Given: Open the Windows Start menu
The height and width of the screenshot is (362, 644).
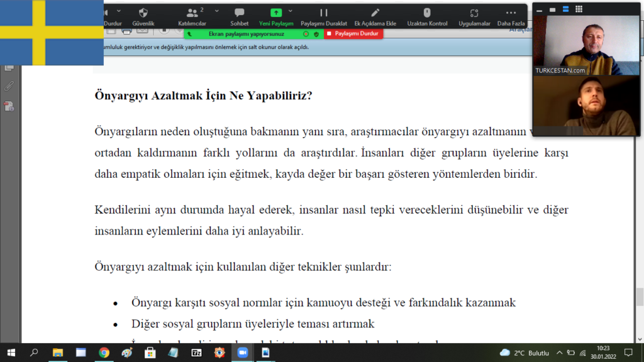Looking at the screenshot, I should tap(11, 353).
